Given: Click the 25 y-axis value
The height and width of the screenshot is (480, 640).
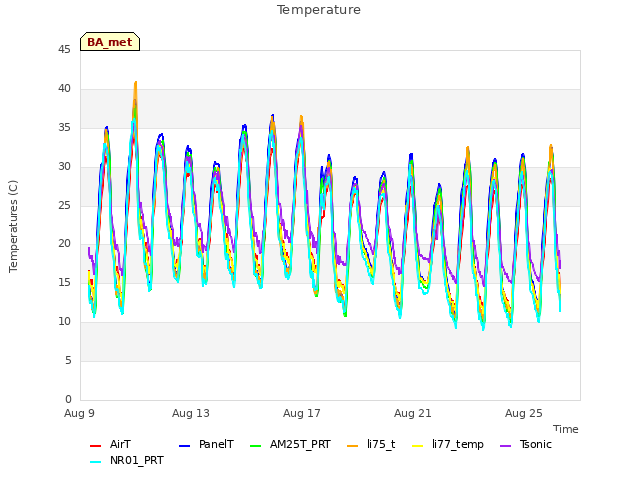Looking at the screenshot, I should 64,205.
